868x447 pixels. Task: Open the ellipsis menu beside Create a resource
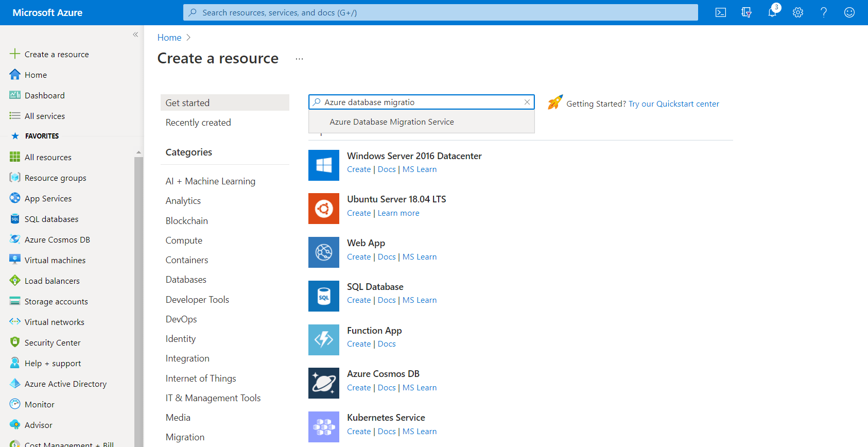click(x=299, y=59)
